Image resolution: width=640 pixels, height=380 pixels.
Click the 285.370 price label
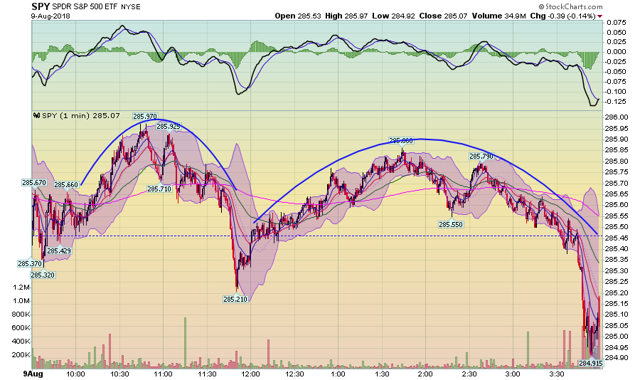pos(29,264)
